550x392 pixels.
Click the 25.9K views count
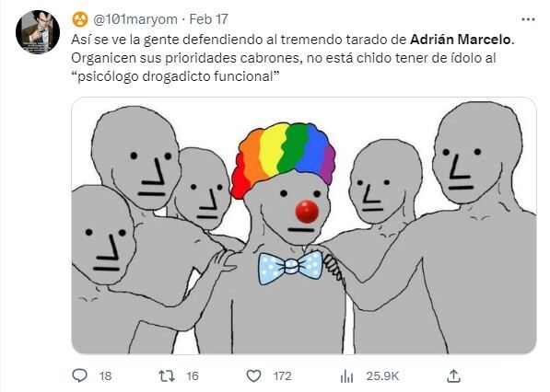click(x=382, y=376)
